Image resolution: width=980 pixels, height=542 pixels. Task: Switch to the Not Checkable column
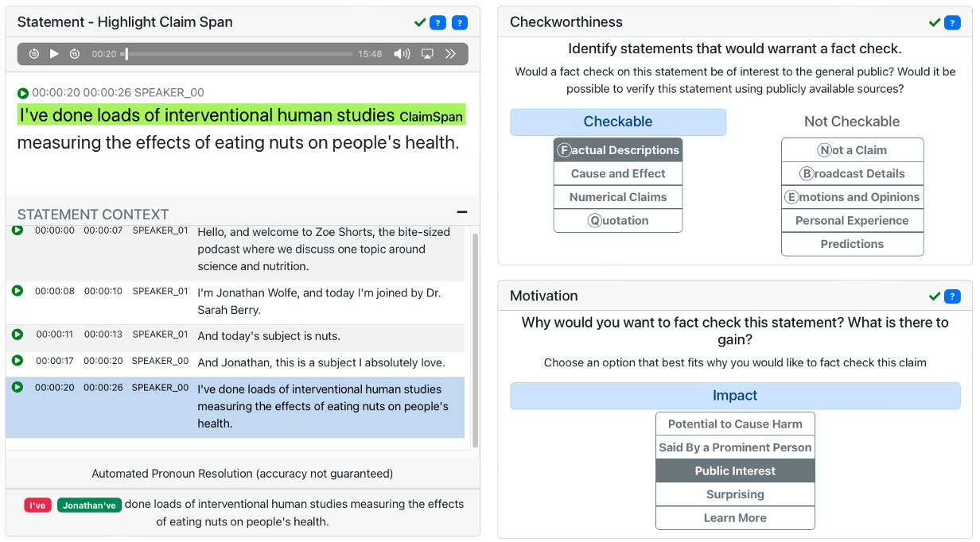click(852, 121)
